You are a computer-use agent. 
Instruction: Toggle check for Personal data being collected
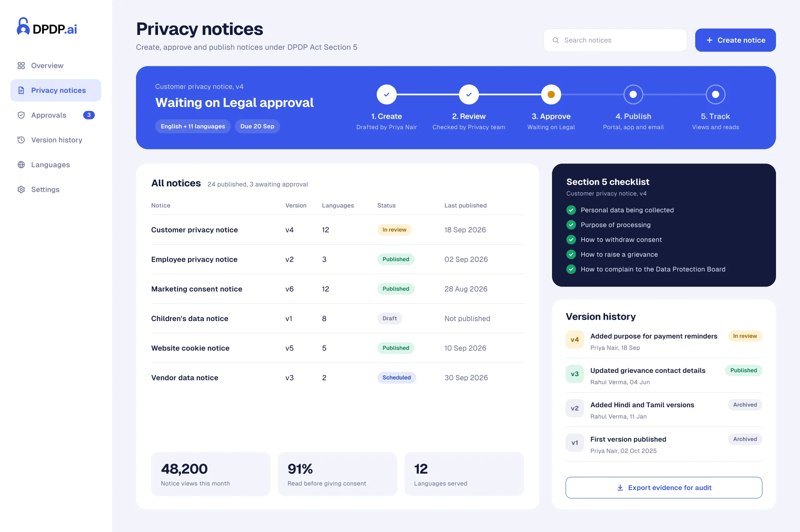(x=571, y=210)
